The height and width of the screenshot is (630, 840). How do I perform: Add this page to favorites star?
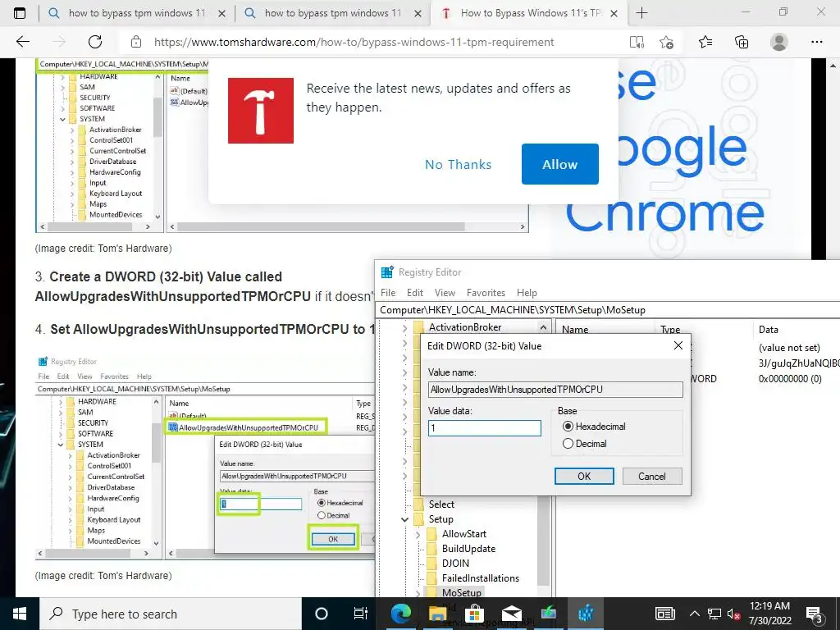tap(666, 42)
